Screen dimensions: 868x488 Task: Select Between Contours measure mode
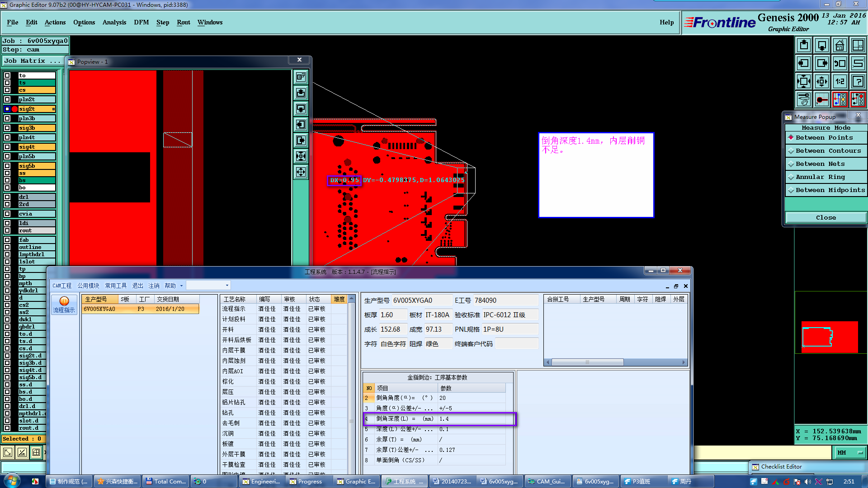pyautogui.click(x=826, y=151)
